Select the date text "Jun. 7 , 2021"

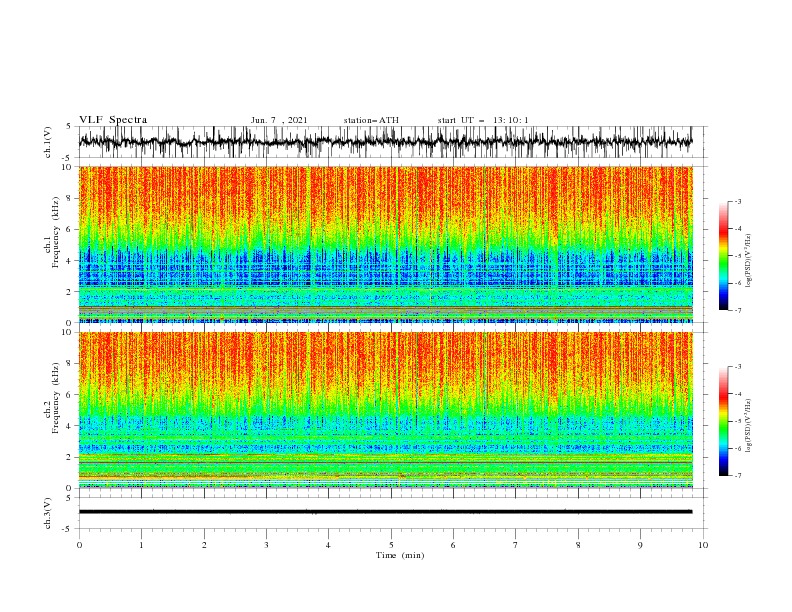[x=279, y=120]
